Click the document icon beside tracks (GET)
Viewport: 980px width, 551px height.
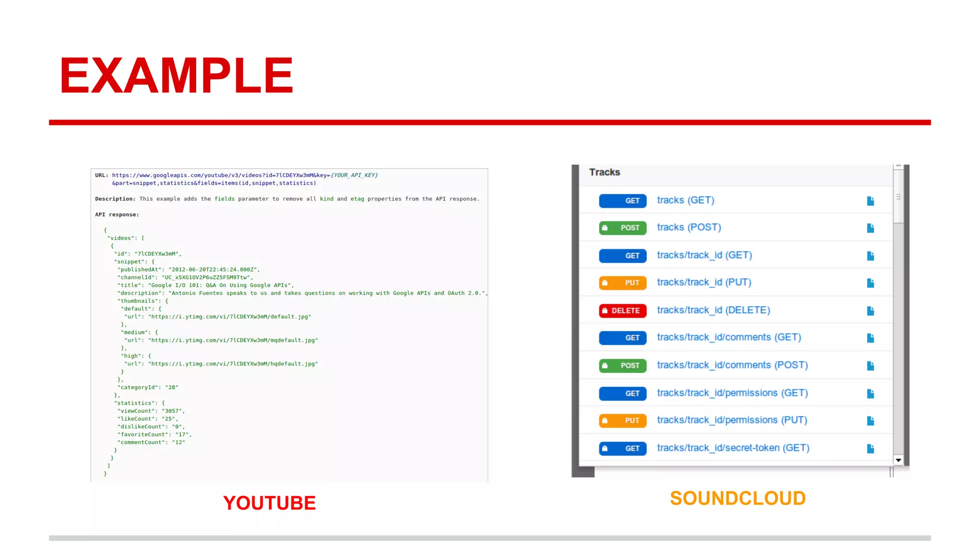870,201
